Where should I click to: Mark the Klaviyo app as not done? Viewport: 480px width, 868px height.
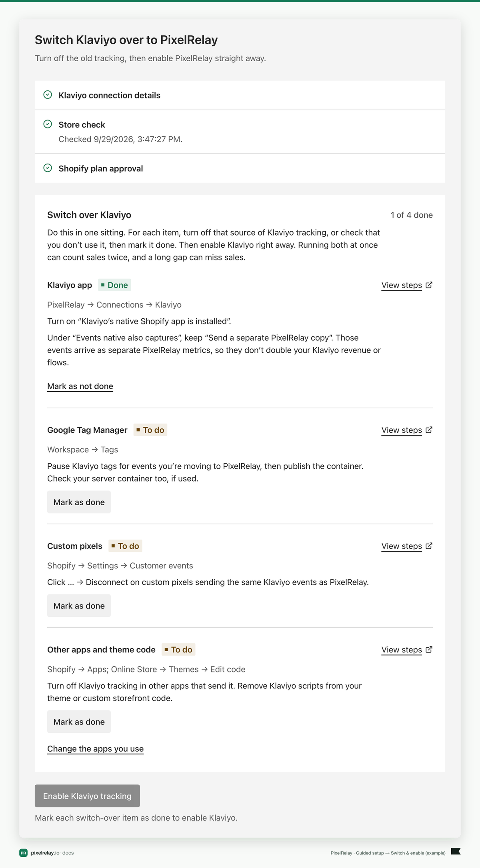[x=80, y=386]
